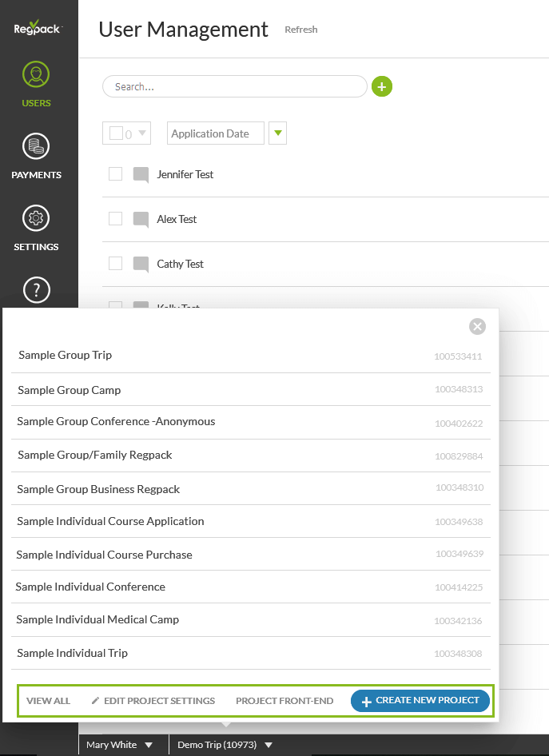549x756 pixels.
Task: Click into the user Search field
Action: [x=234, y=86]
